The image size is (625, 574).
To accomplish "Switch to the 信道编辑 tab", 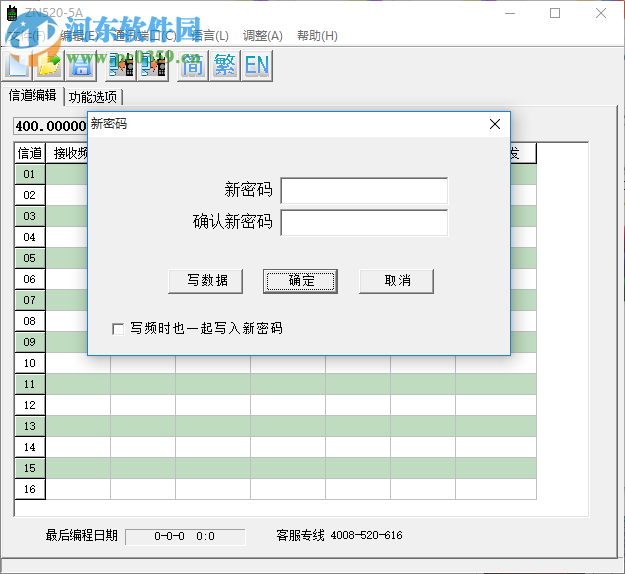I will point(33,96).
